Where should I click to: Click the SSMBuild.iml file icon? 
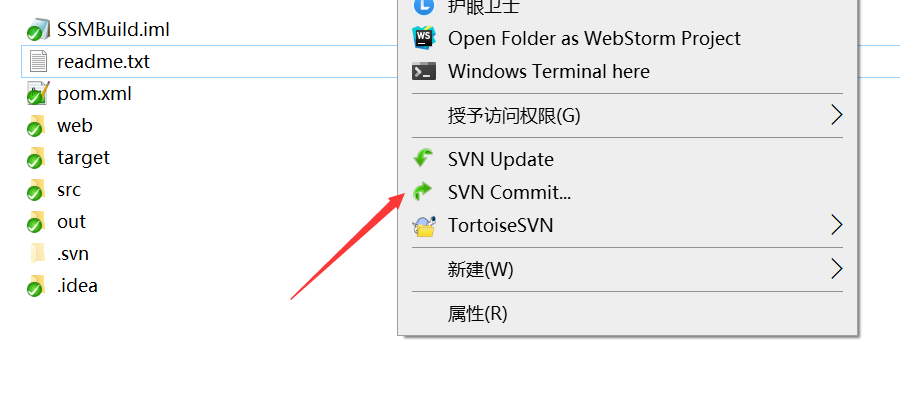(x=38, y=30)
